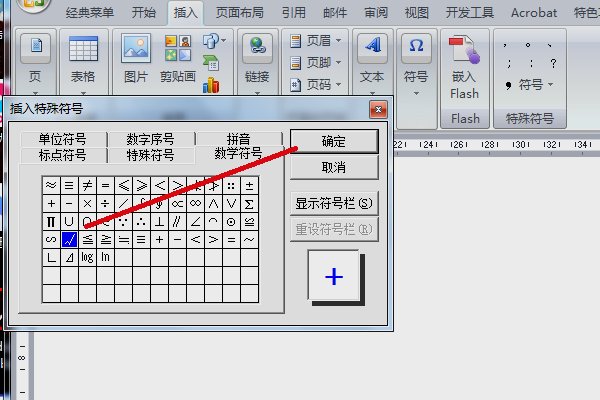Screen dimensions: 600x400
Task: Open the 文本 (Text) dropdown
Action: (x=372, y=63)
